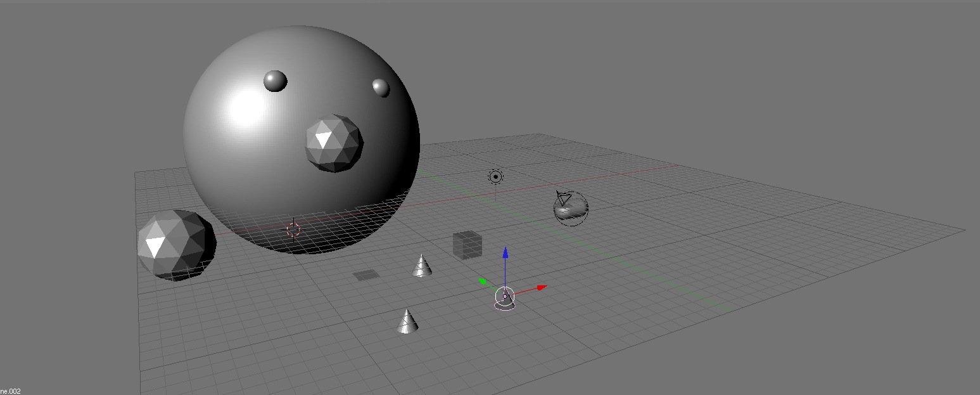Select left small sphere on big sphere
This screenshot has height=395, width=980.
[x=275, y=81]
